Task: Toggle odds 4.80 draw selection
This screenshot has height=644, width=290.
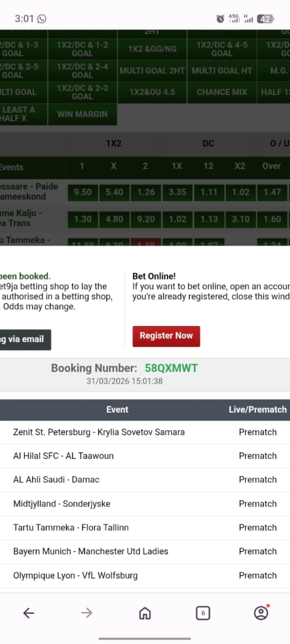Action: click(x=114, y=219)
